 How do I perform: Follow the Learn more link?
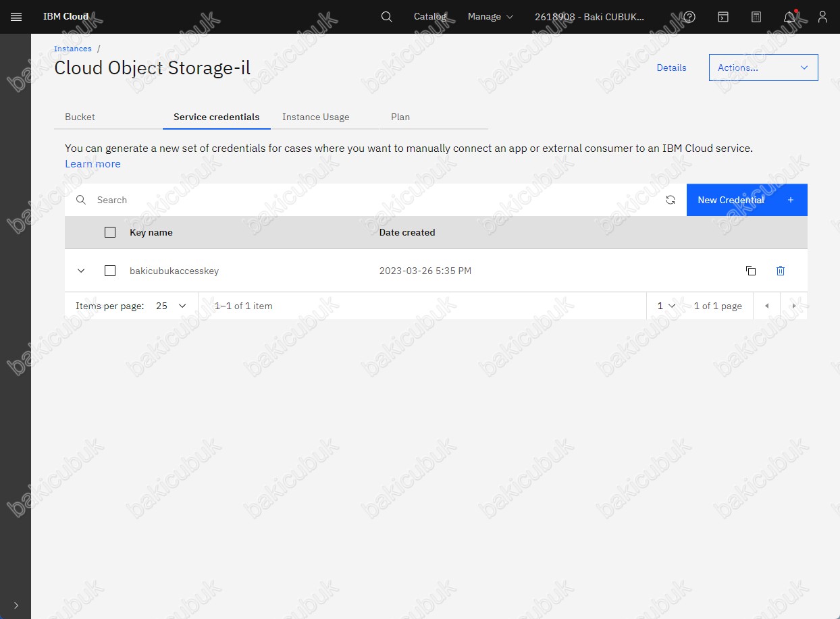click(x=93, y=163)
